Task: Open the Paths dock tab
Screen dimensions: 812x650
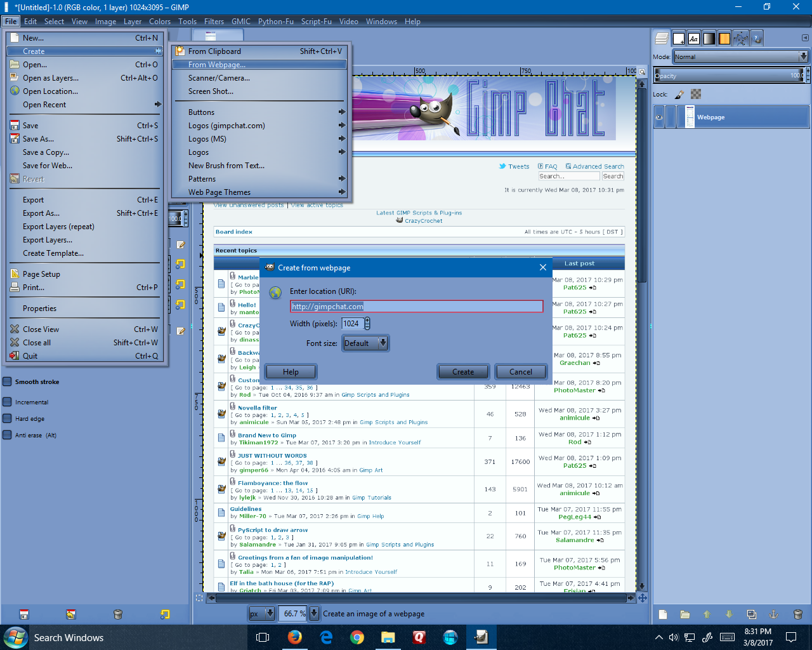Action: [x=740, y=39]
